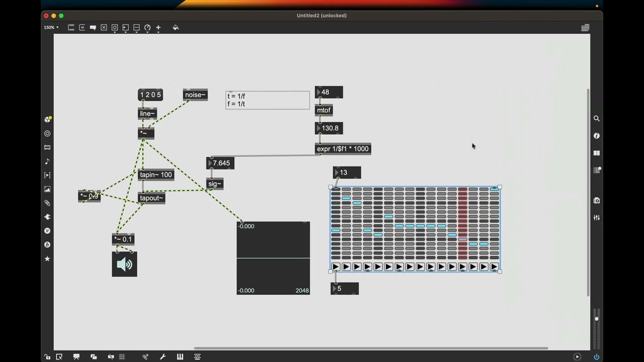Open the paperclip snippets browser
Image resolution: width=644 pixels, height=362 pixels.
tap(47, 203)
